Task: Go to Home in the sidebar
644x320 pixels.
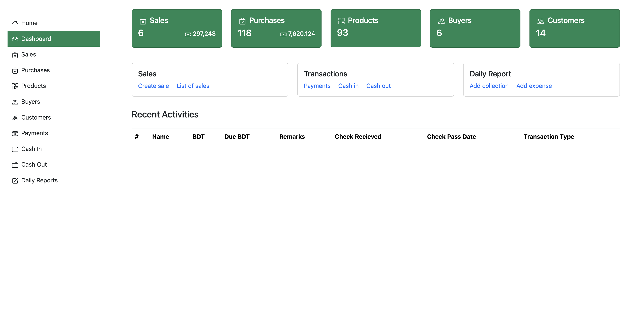Action: coord(53,23)
